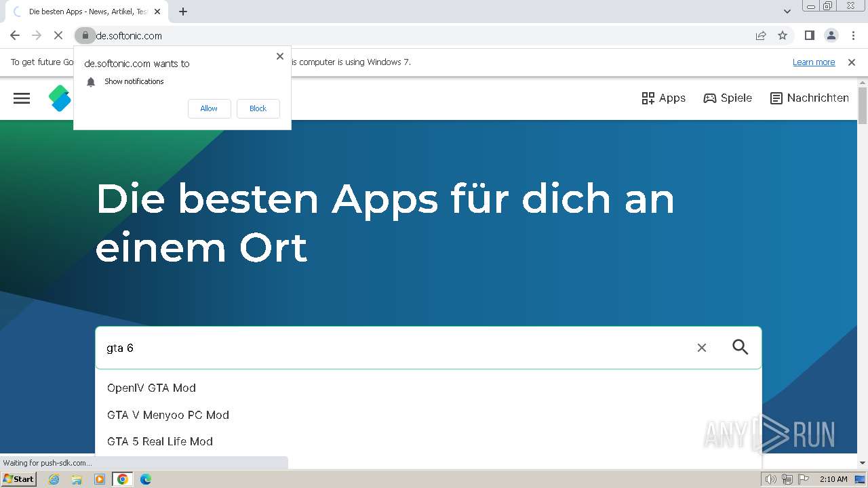Open a new tab with the plus button
Image resolution: width=868 pixels, height=488 pixels.
pyautogui.click(x=183, y=12)
